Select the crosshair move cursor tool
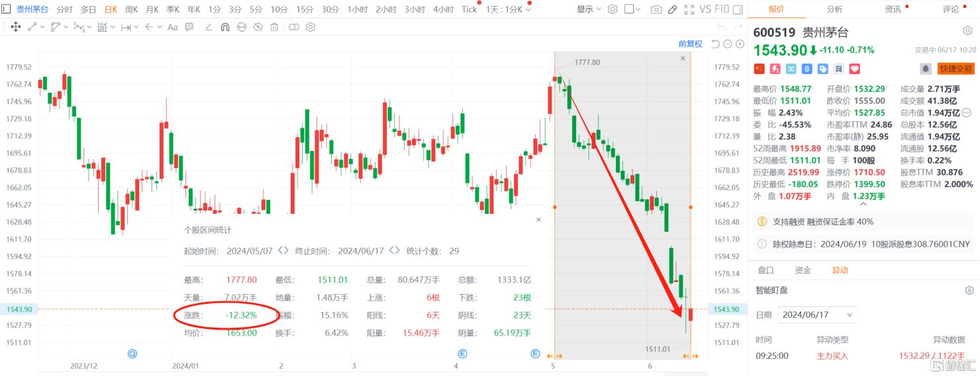Screen dimensions: 980x376 15,27
